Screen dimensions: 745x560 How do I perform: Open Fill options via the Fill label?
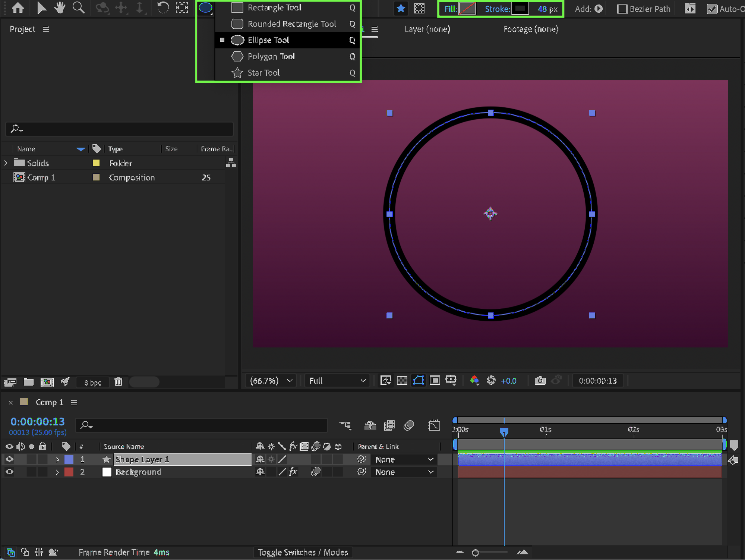[451, 9]
